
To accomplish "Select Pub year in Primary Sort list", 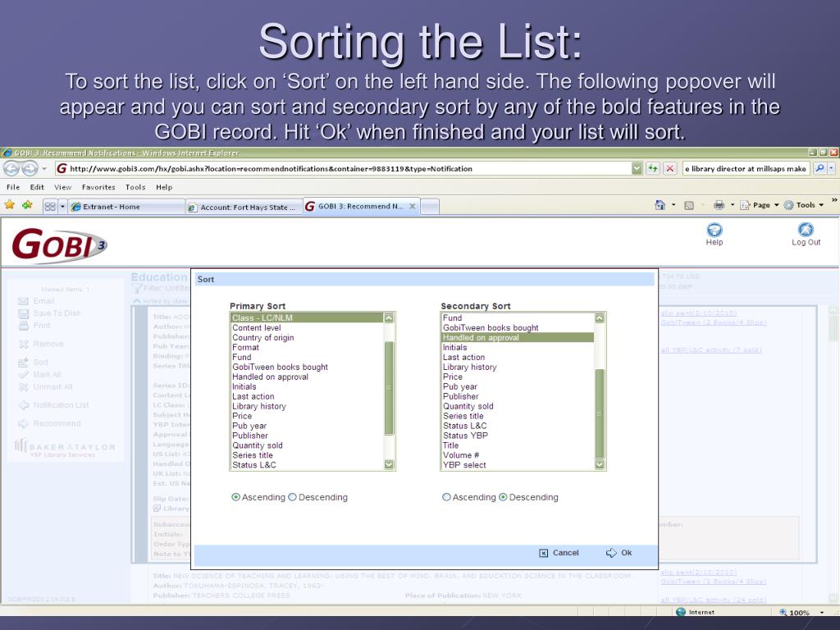I will tap(307, 426).
